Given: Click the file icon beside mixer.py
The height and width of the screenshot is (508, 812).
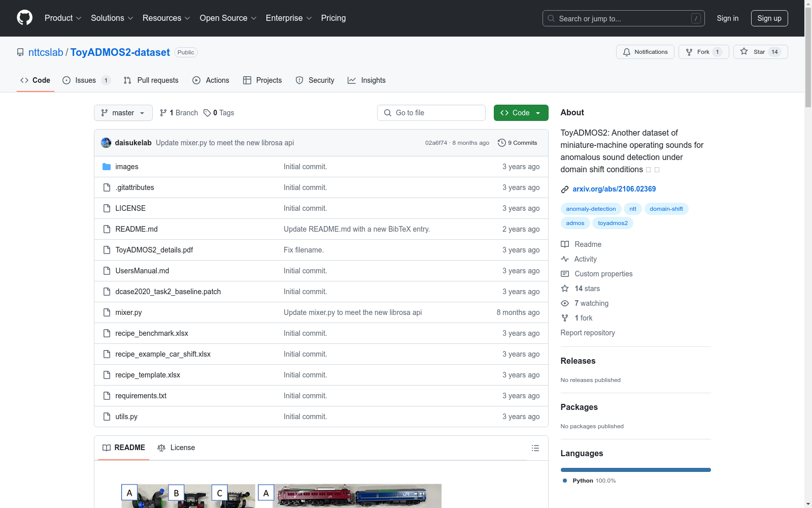Looking at the screenshot, I should 107,312.
